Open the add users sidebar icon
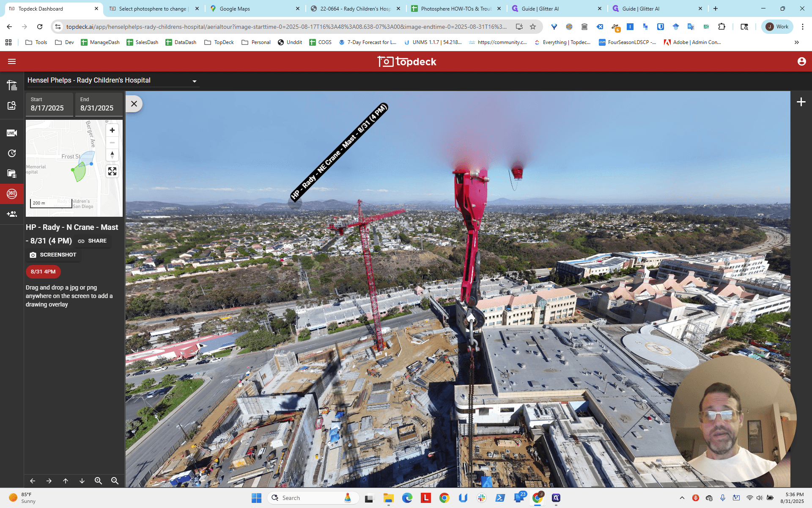 (12, 214)
